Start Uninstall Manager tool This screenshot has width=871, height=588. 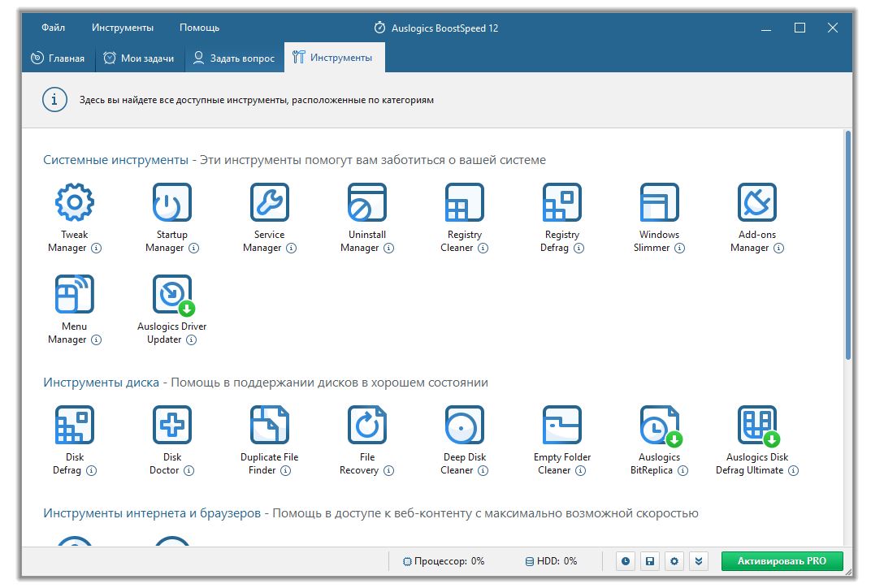coord(367,203)
